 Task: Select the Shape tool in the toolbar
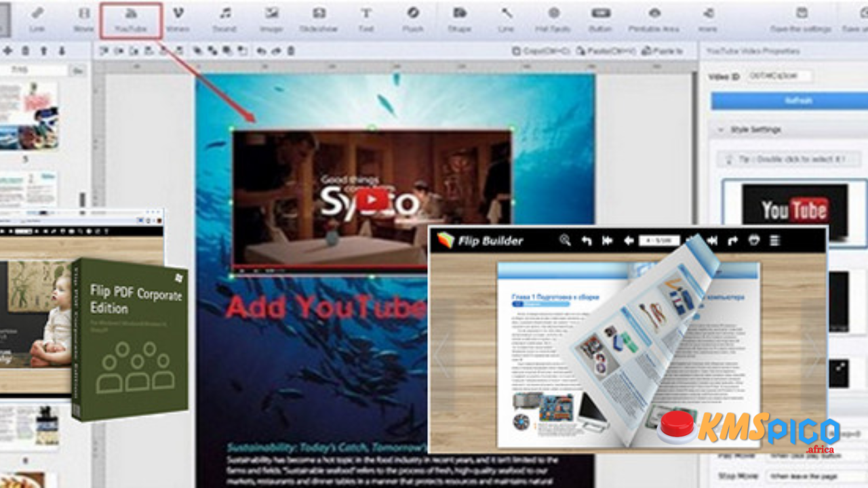[460, 20]
